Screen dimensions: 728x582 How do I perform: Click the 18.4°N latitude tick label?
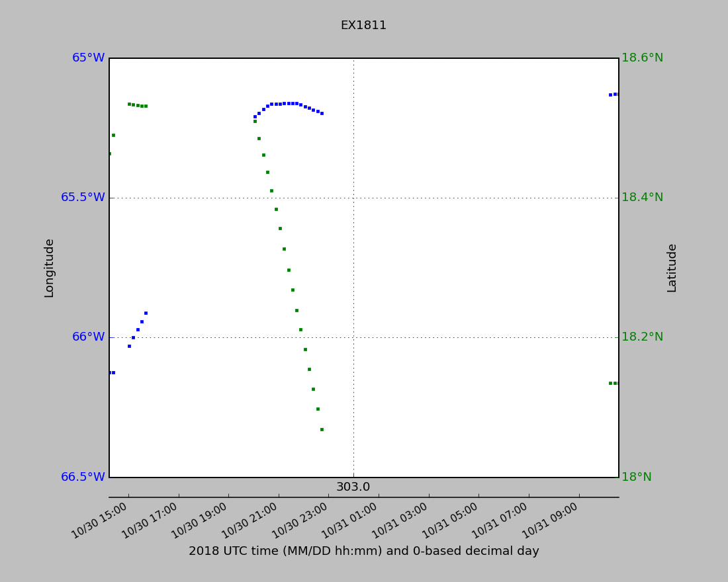(642, 197)
